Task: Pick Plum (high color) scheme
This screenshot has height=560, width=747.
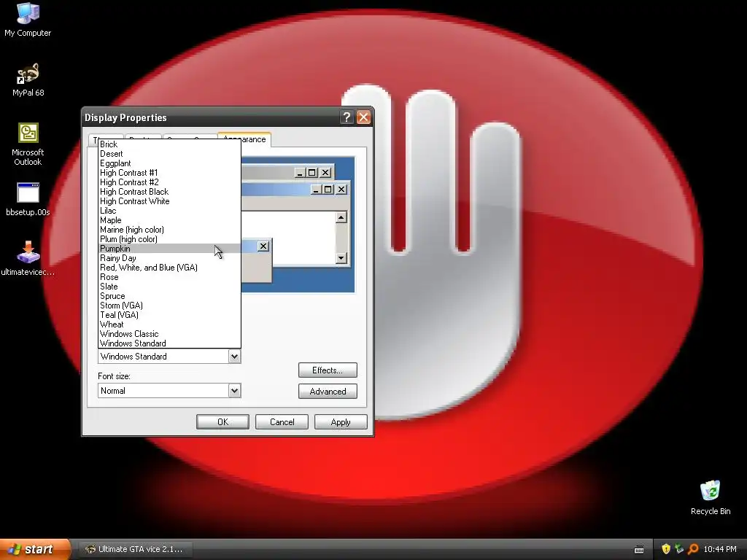Action: pyautogui.click(x=169, y=239)
